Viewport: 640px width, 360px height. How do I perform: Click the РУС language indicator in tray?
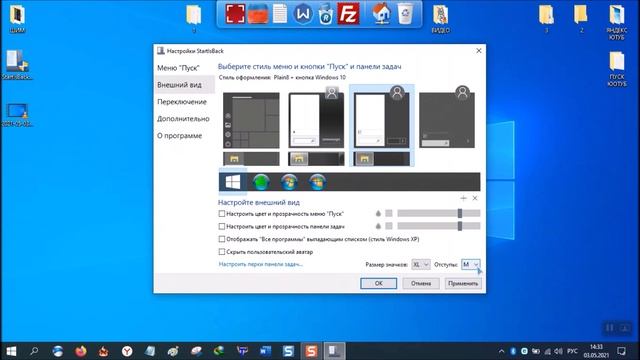pyautogui.click(x=572, y=351)
